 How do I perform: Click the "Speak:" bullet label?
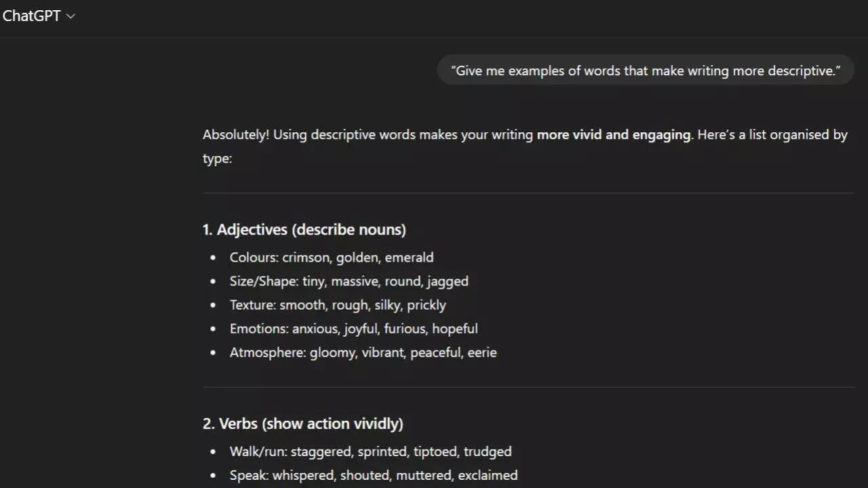249,475
